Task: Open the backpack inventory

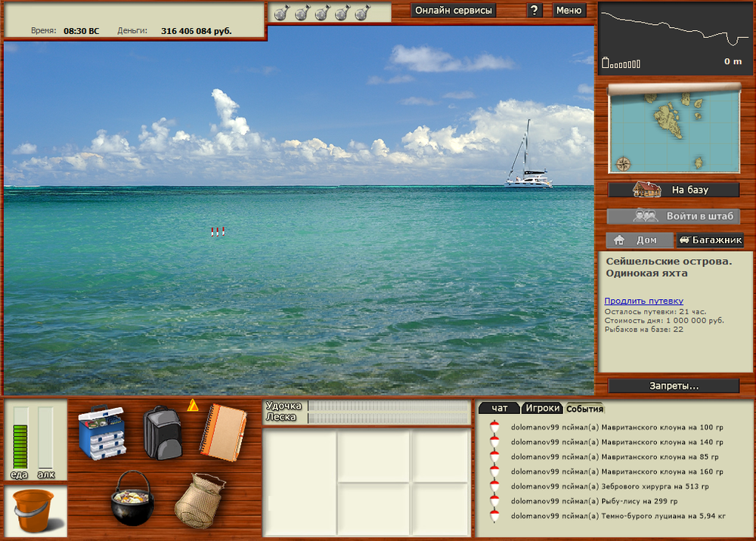Action: coord(163,433)
